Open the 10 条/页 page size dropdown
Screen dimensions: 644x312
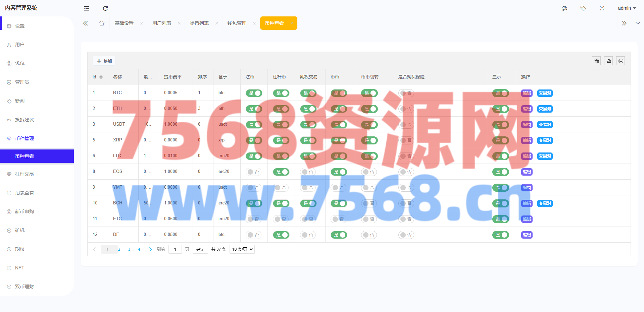coord(242,249)
